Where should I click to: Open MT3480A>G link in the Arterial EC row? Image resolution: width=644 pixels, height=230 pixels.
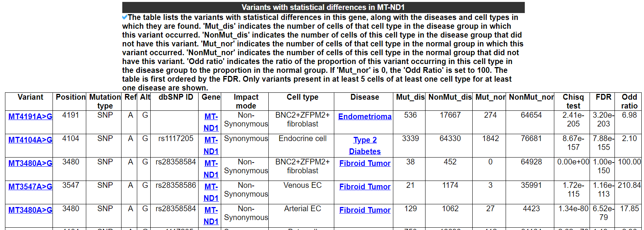click(x=30, y=210)
